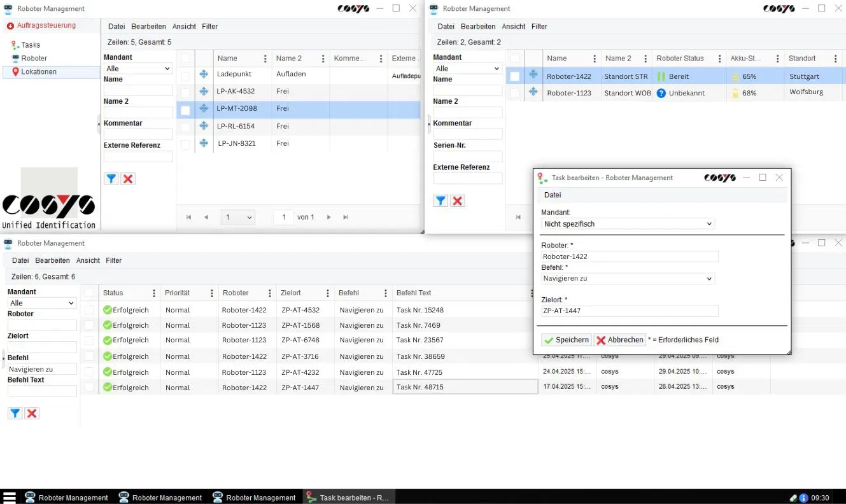Click move icon beside LP-MT-2098 row
The height and width of the screenshot is (504, 846).
[x=204, y=109]
